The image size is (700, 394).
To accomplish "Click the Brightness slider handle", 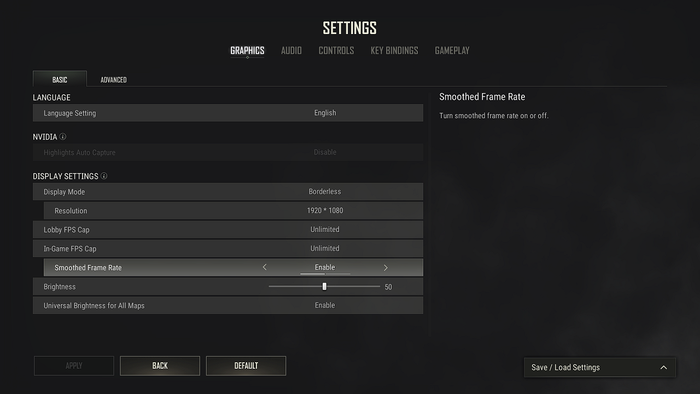I will (324, 286).
